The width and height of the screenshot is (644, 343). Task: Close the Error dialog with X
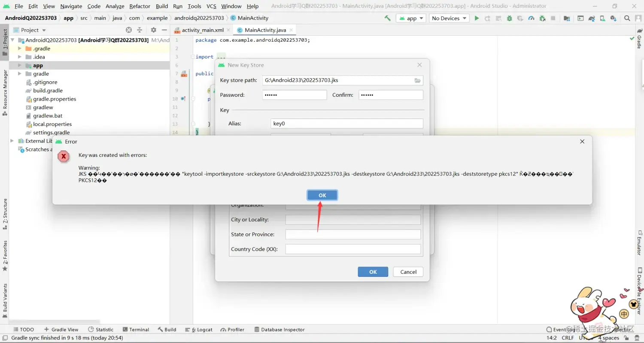pos(582,141)
